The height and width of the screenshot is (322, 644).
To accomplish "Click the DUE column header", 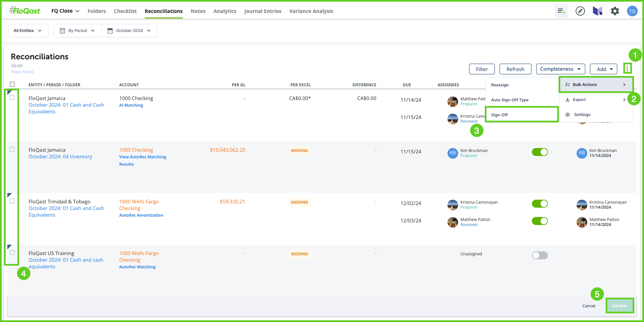I will coord(407,85).
